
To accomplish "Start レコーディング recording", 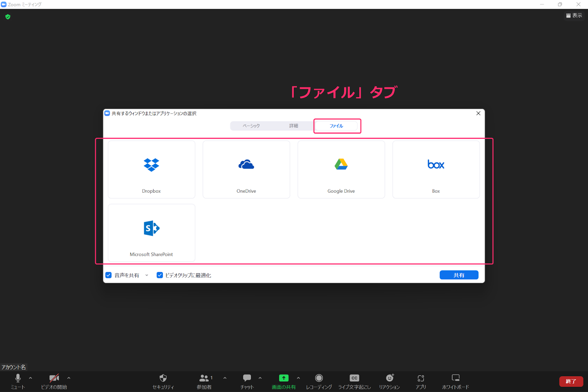I will pos(319,381).
